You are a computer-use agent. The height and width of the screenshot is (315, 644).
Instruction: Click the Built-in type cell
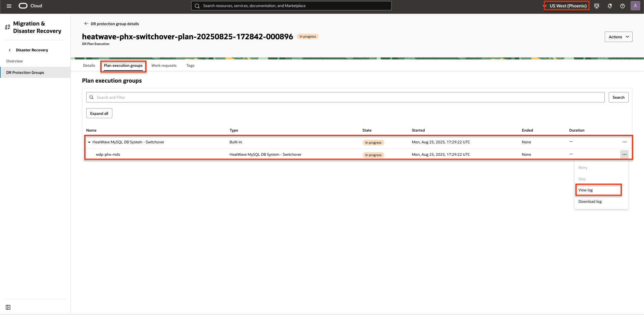[236, 142]
